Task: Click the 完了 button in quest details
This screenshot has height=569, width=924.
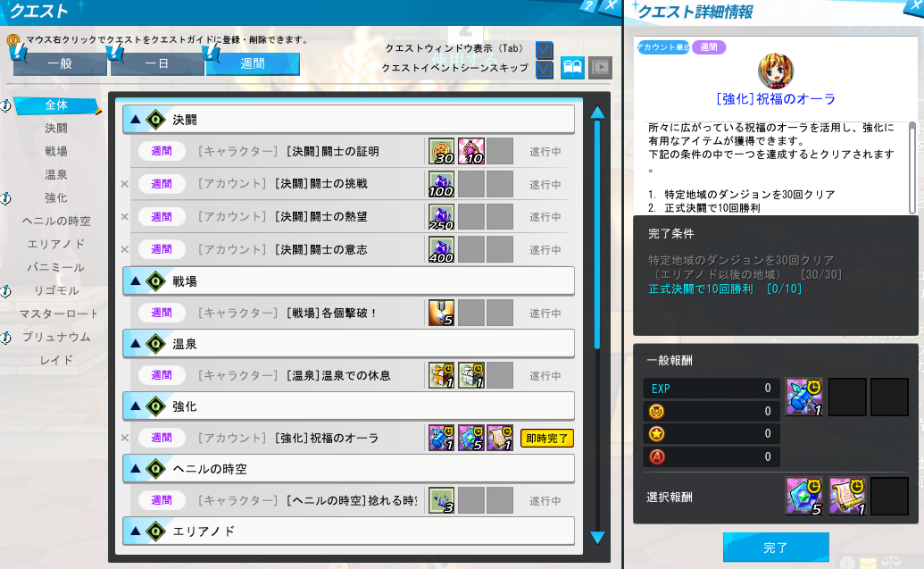Action: coord(776,548)
